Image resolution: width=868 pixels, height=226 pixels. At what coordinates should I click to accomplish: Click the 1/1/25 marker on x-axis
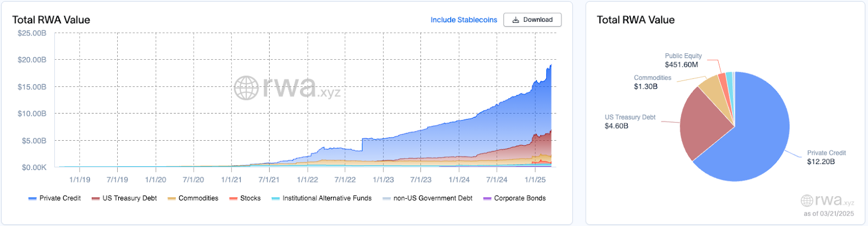(535, 180)
